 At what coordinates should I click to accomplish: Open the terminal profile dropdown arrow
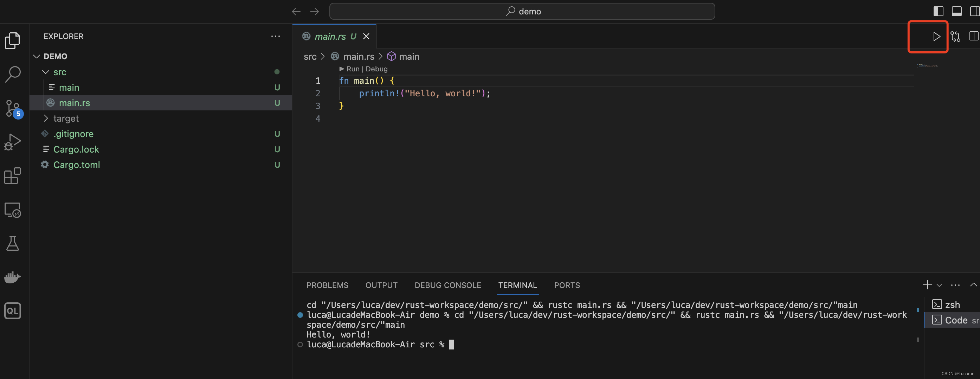[939, 285]
